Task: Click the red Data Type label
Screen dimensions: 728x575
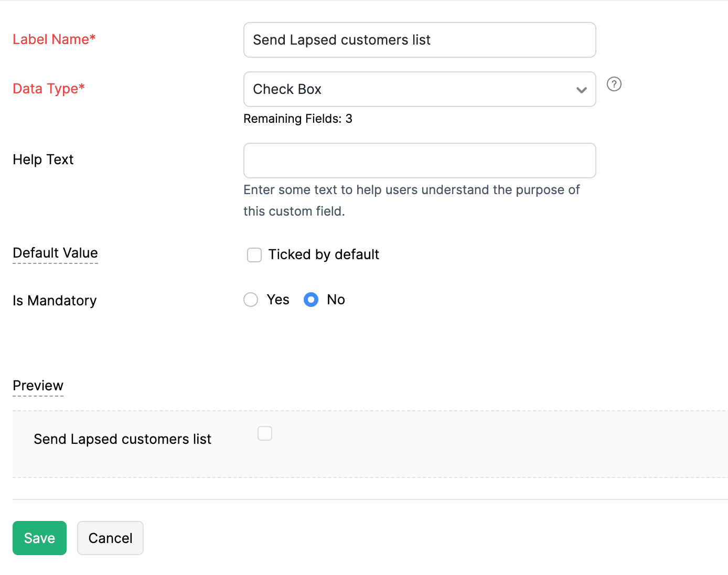Action: point(49,89)
